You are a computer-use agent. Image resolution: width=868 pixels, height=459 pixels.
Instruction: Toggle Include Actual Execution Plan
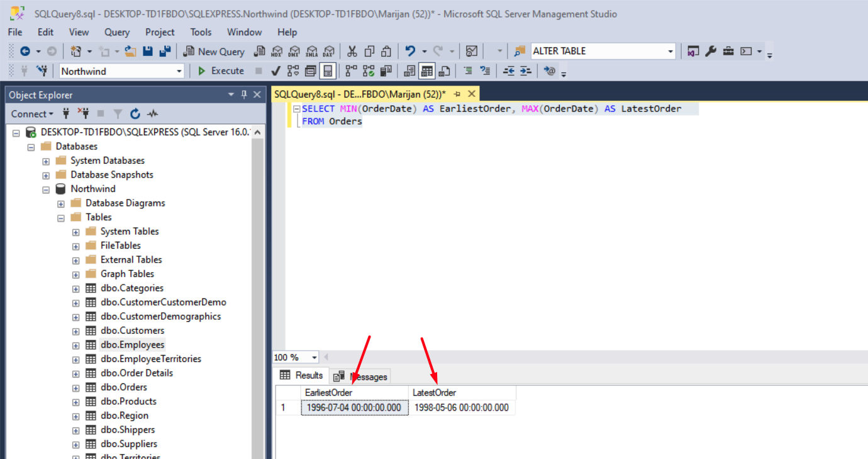pos(352,71)
